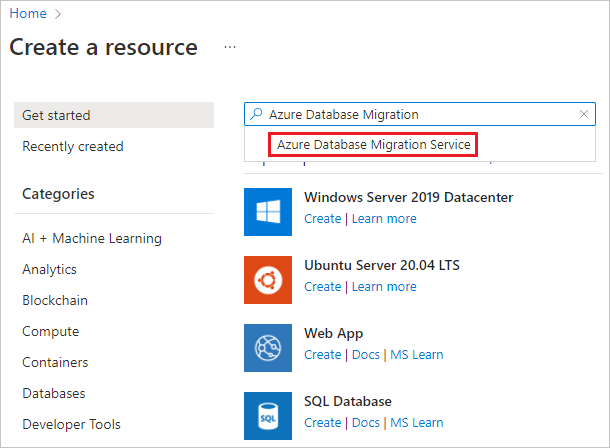This screenshot has height=448, width=610.
Task: Go to Home breadcrumb
Action: click(27, 14)
